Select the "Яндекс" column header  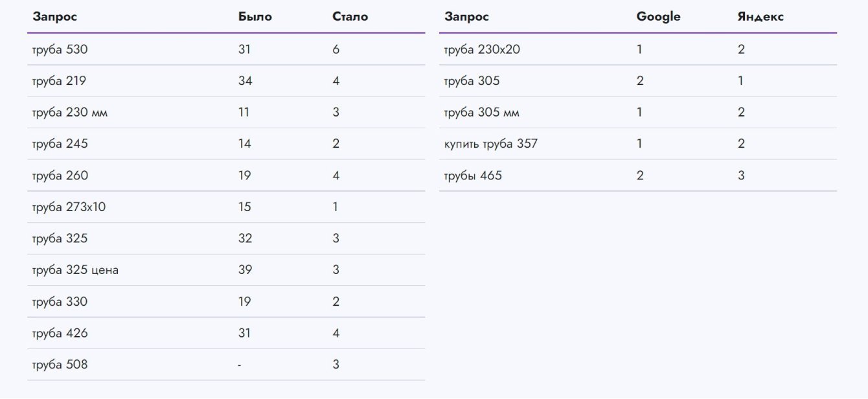(x=760, y=17)
